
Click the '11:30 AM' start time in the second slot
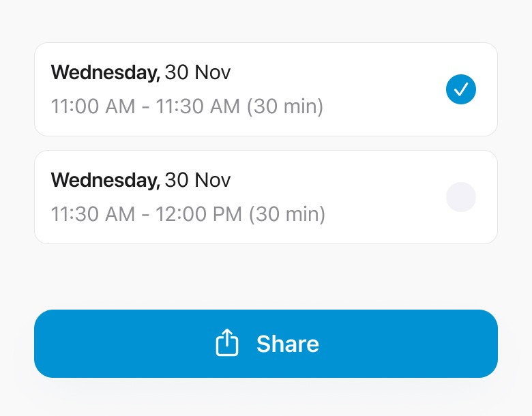click(93, 214)
